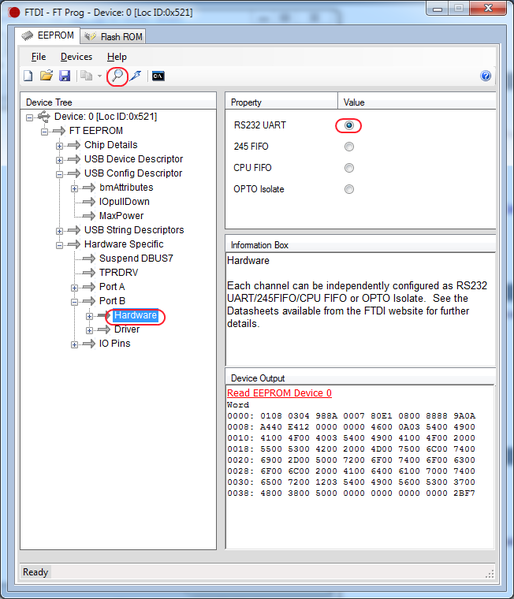Expand the bmAttributes node
This screenshot has width=514, height=599.
(74, 188)
